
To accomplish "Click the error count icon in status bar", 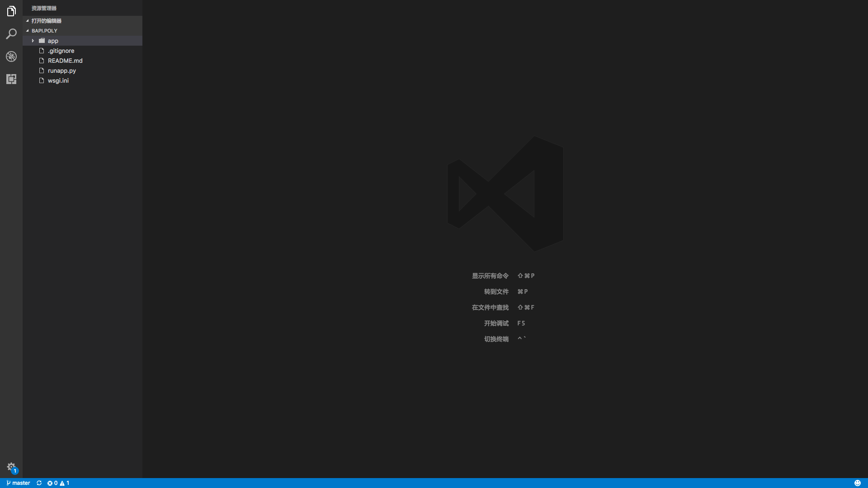I will pos(50,483).
